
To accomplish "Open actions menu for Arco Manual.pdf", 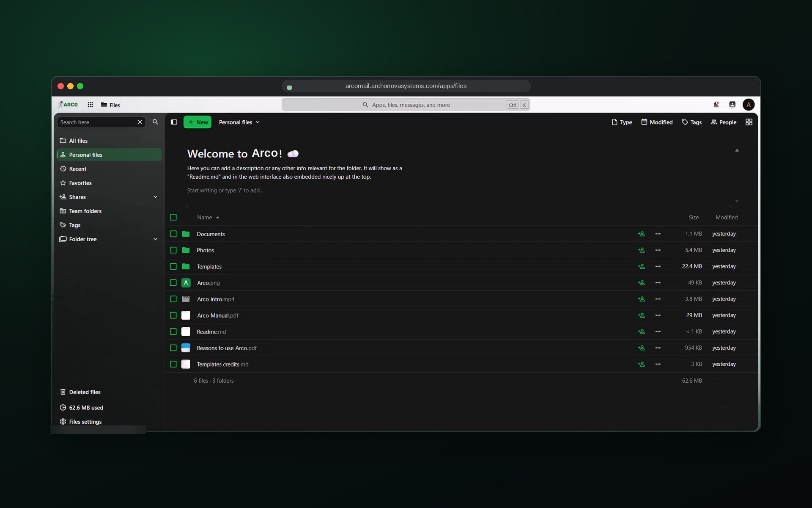I will click(x=658, y=315).
